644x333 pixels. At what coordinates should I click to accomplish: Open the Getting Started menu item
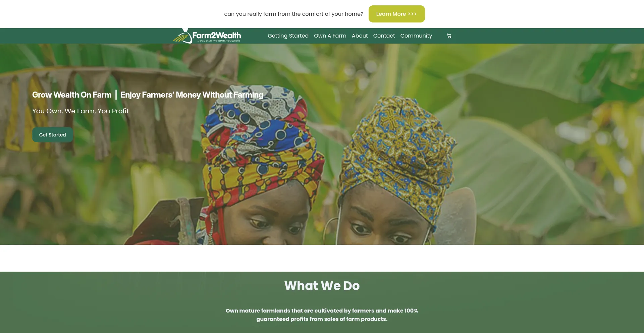point(288,36)
